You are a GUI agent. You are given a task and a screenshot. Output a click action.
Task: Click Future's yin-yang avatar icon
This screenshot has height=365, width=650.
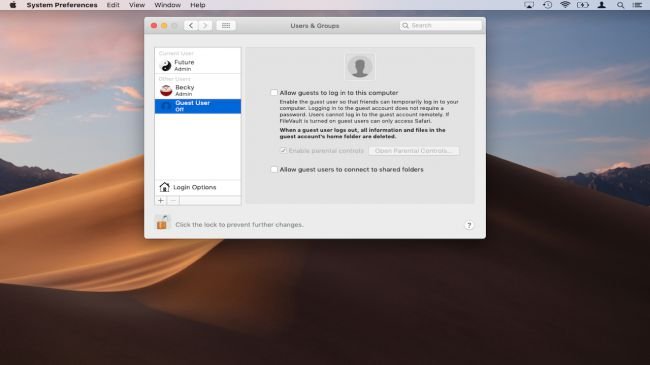coord(166,66)
